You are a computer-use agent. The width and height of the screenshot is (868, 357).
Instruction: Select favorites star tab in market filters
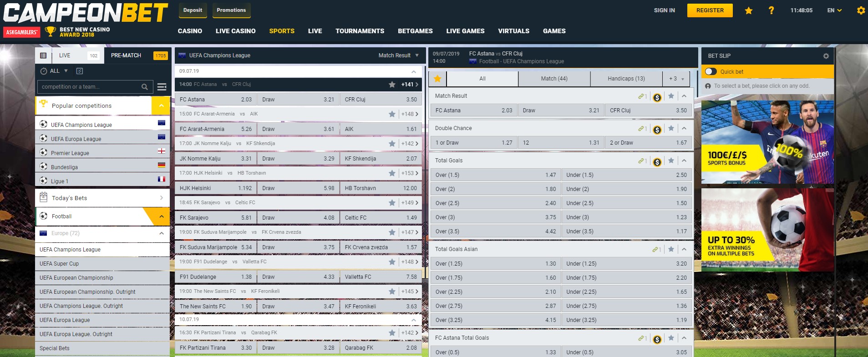tap(437, 79)
